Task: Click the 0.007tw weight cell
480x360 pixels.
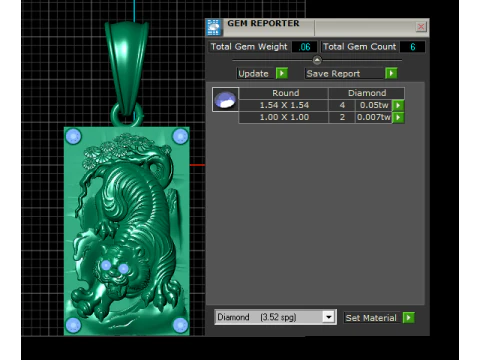Action: pyautogui.click(x=374, y=117)
